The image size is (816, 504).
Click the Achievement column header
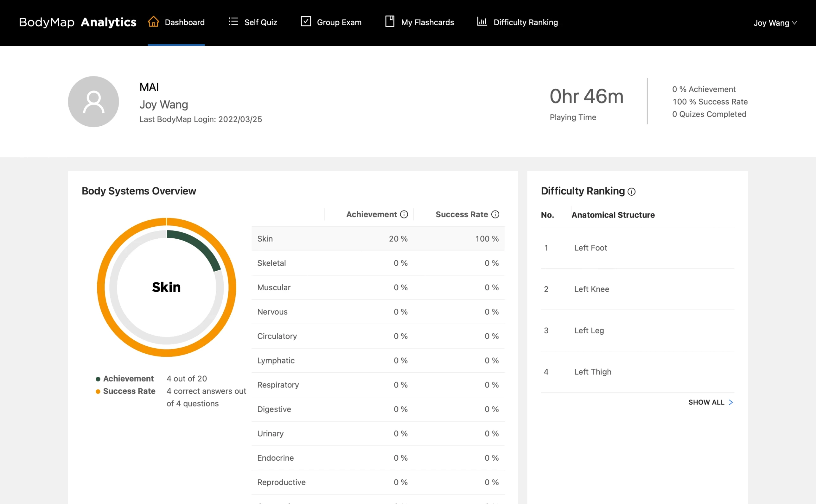click(x=372, y=214)
